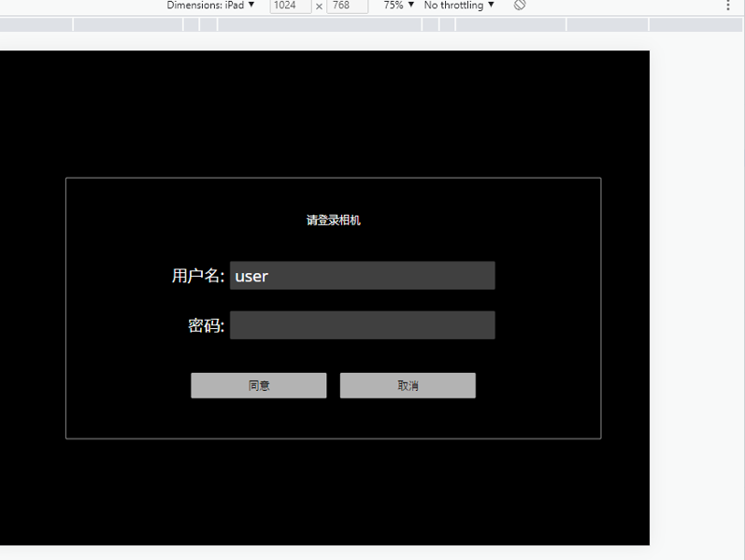Screen dimensions: 745x560
Task: Click the height field showing 768
Action: (348, 6)
